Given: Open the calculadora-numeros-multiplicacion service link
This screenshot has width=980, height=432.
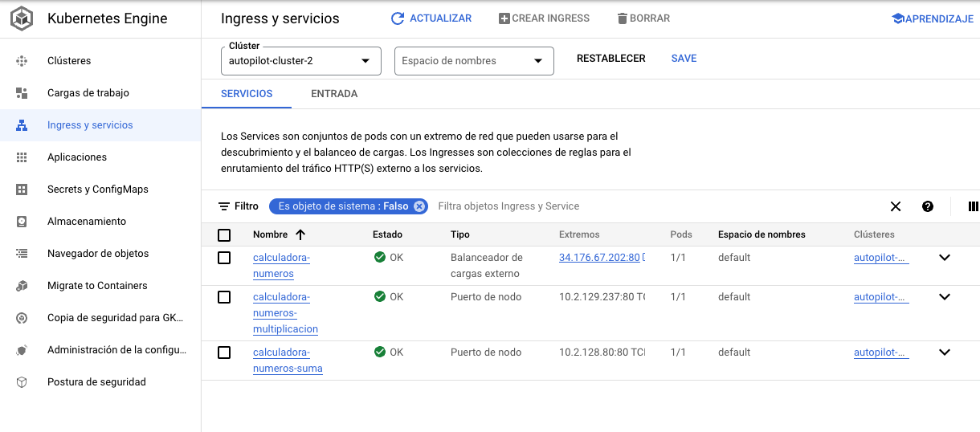Looking at the screenshot, I should (x=285, y=313).
